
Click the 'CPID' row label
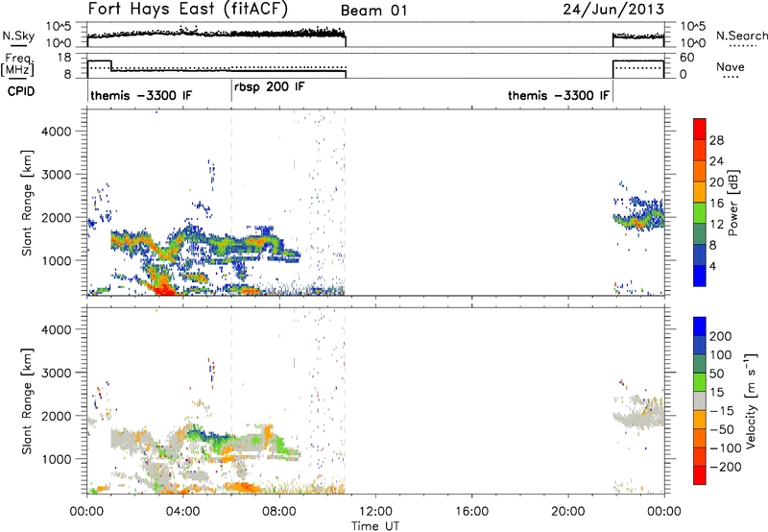coord(21,91)
